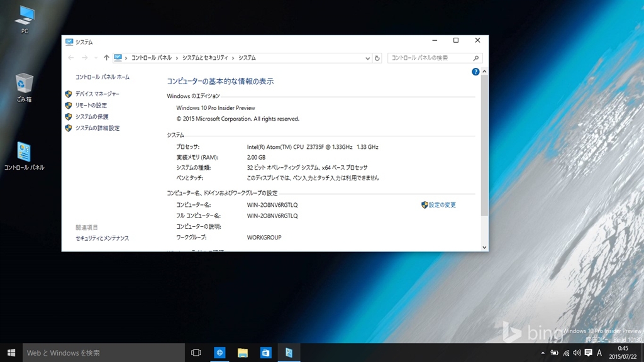Image resolution: width=644 pixels, height=362 pixels.
Task: Select the ペンとタッチ availability value
Action: click(313, 178)
